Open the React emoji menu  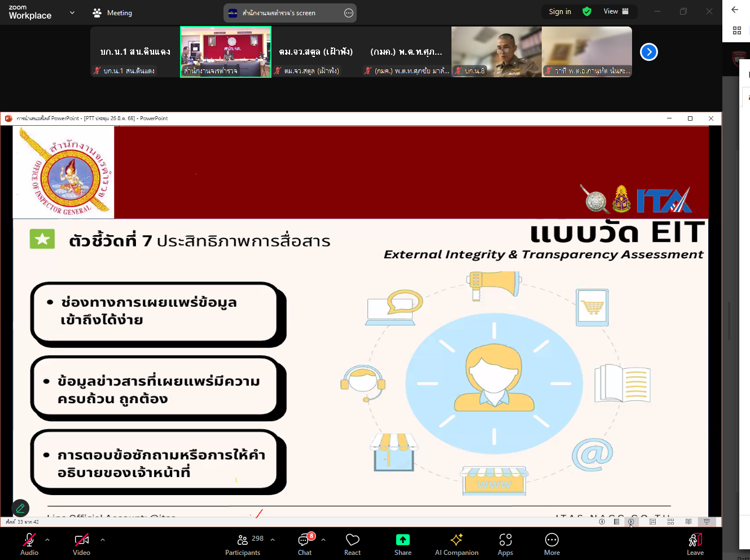tap(353, 544)
